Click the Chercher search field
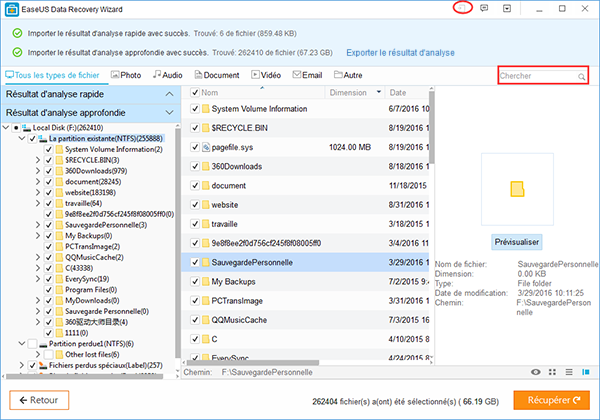Viewport: 600px width, 420px height. [x=543, y=75]
